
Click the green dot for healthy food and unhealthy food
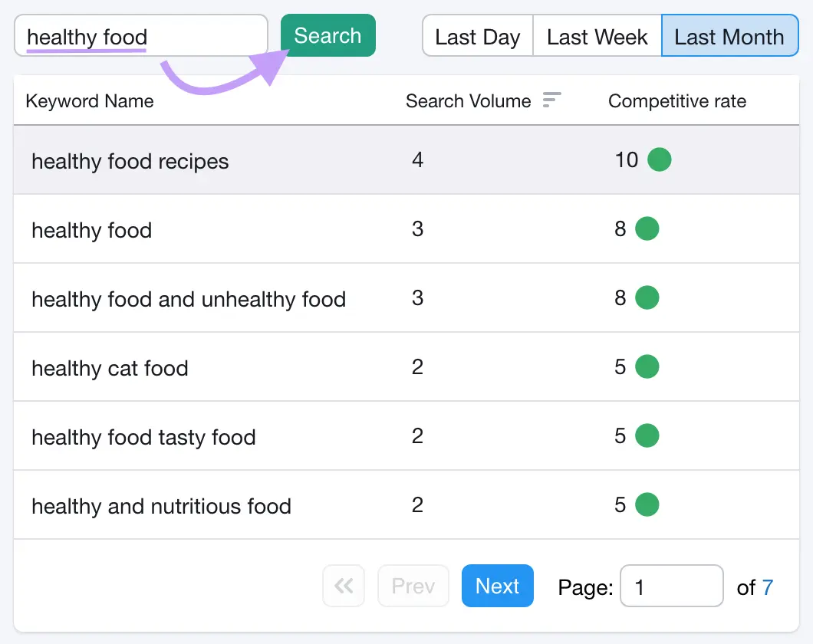tap(647, 297)
